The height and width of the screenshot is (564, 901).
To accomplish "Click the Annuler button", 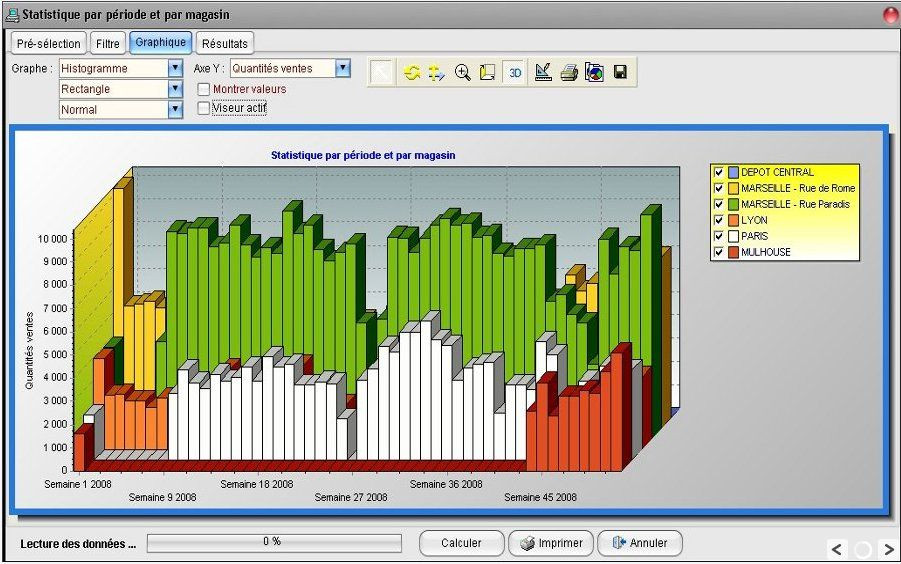I will [x=640, y=543].
